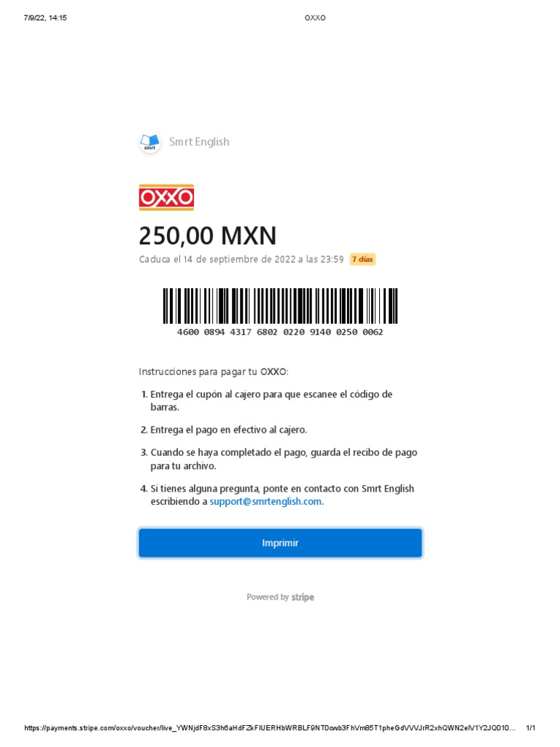Viewport: 560px width, 747px height.
Task: Click the barcode reference number digits
Action: point(280,332)
